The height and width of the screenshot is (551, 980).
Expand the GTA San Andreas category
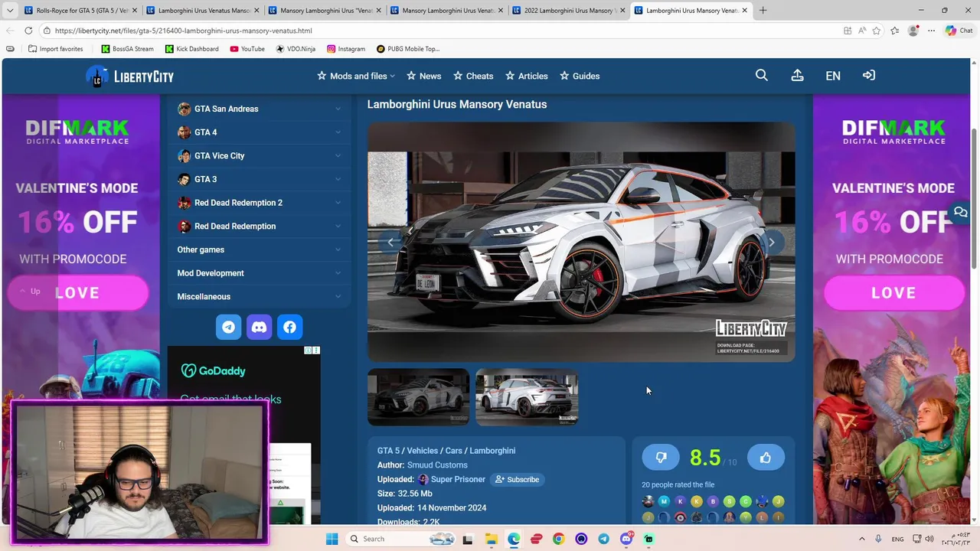point(260,109)
